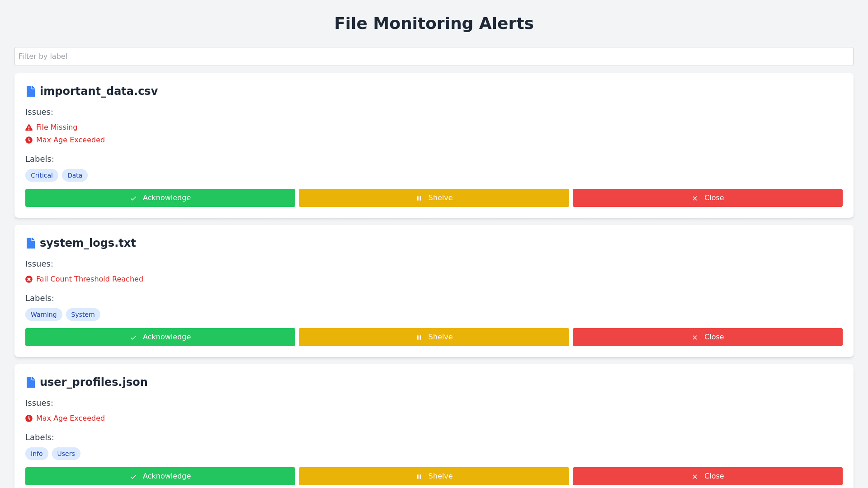The image size is (868, 488).
Task: Click the file icon beside system_logs.txt
Action: (31, 243)
